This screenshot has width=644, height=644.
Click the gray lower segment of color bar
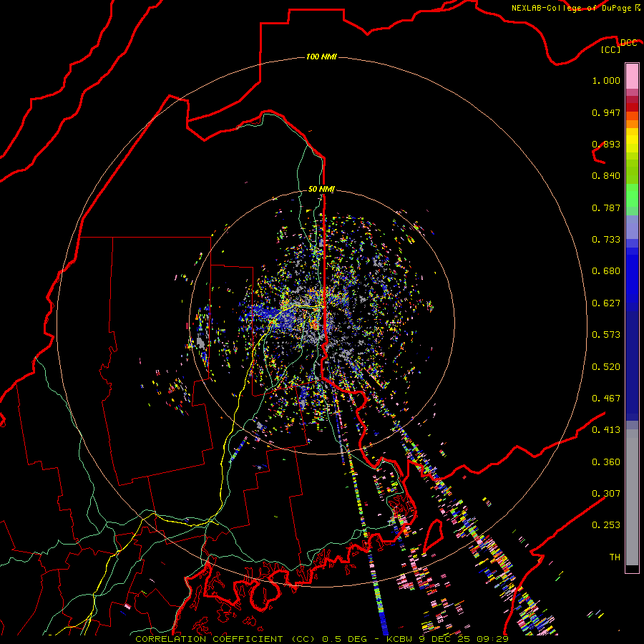[632, 497]
